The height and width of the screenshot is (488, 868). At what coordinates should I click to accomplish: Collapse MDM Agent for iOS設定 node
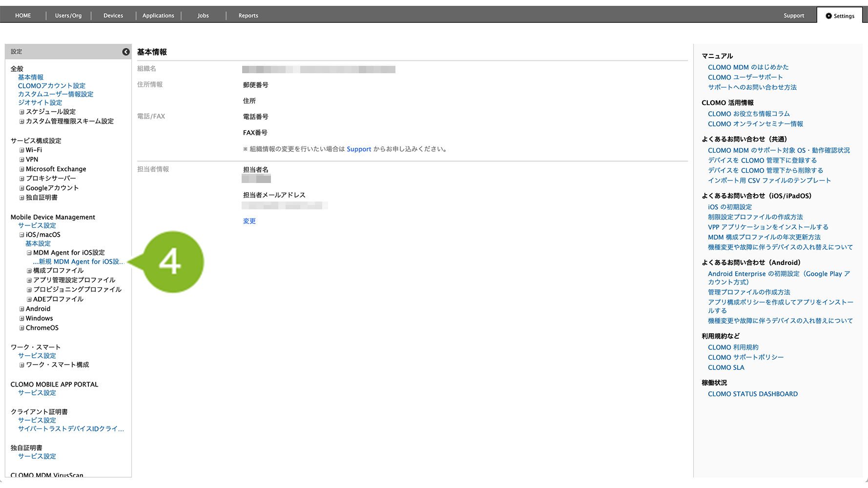point(29,253)
